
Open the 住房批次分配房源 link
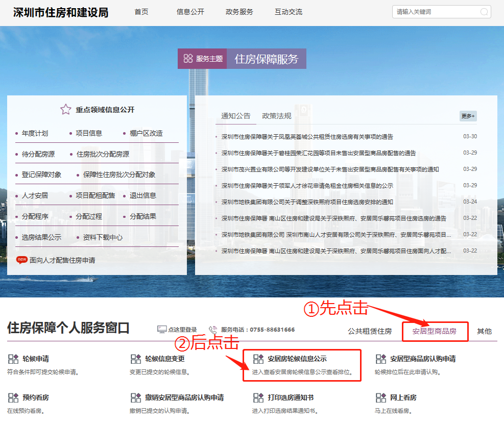(x=103, y=154)
